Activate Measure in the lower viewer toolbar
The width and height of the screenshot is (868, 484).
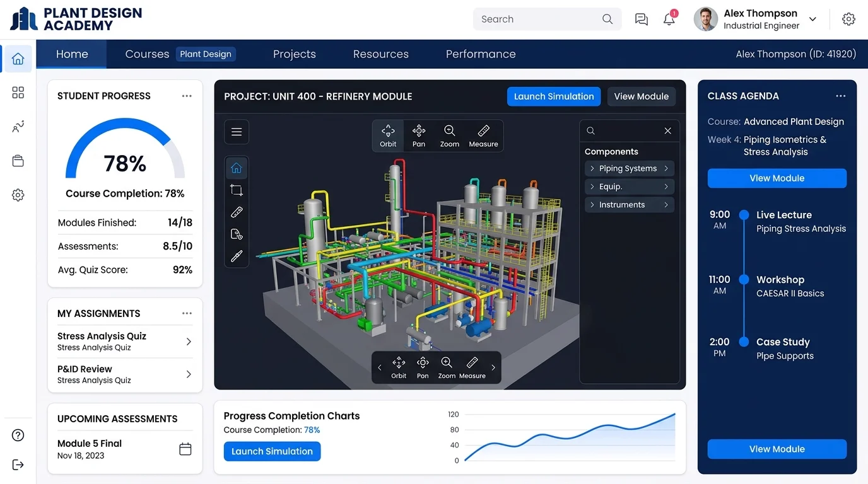[x=472, y=367]
